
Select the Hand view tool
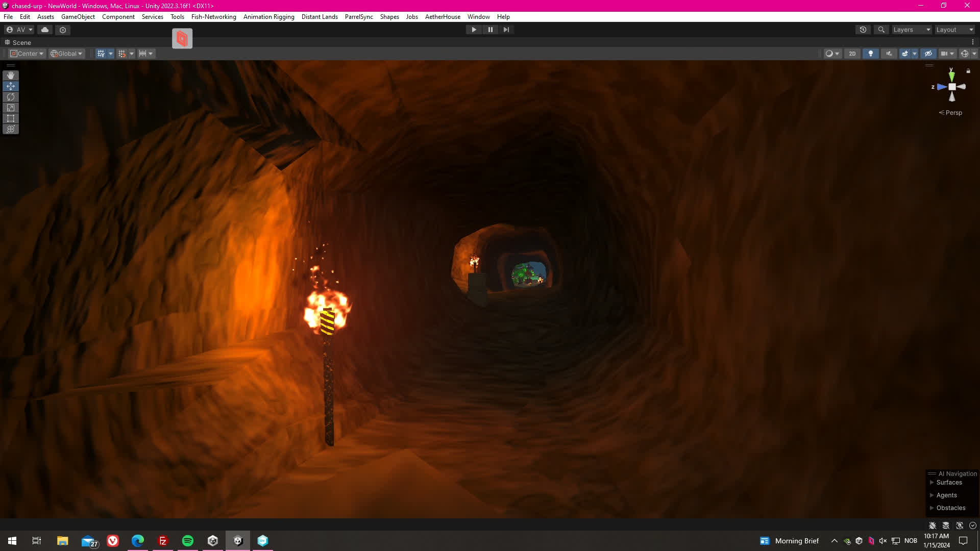[x=11, y=76]
